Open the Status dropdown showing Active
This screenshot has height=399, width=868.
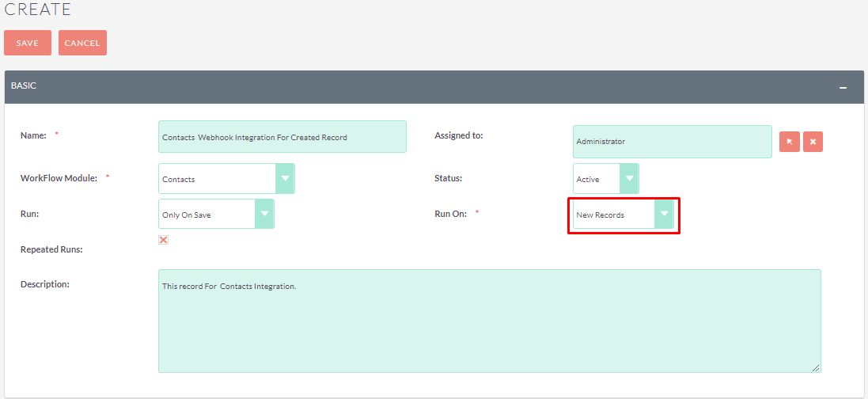[x=605, y=178]
